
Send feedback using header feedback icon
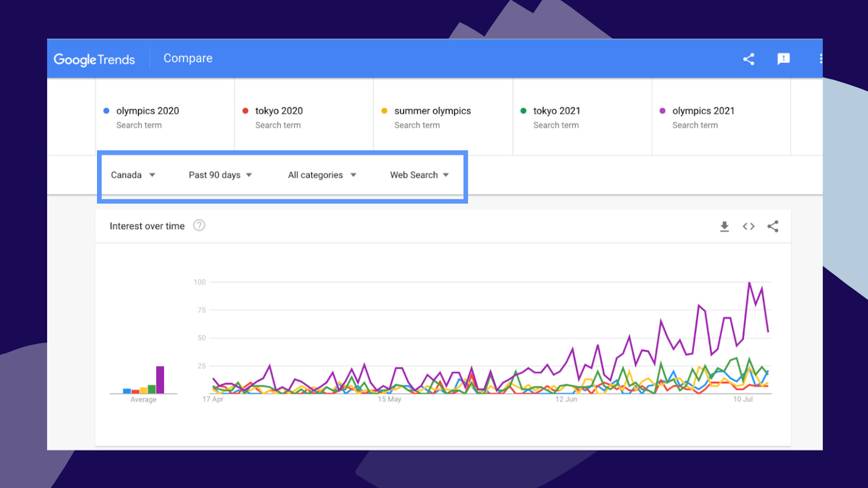click(x=783, y=59)
